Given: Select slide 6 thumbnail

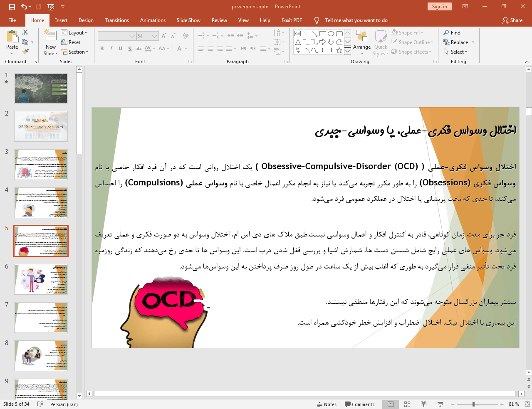Looking at the screenshot, I should (x=41, y=279).
